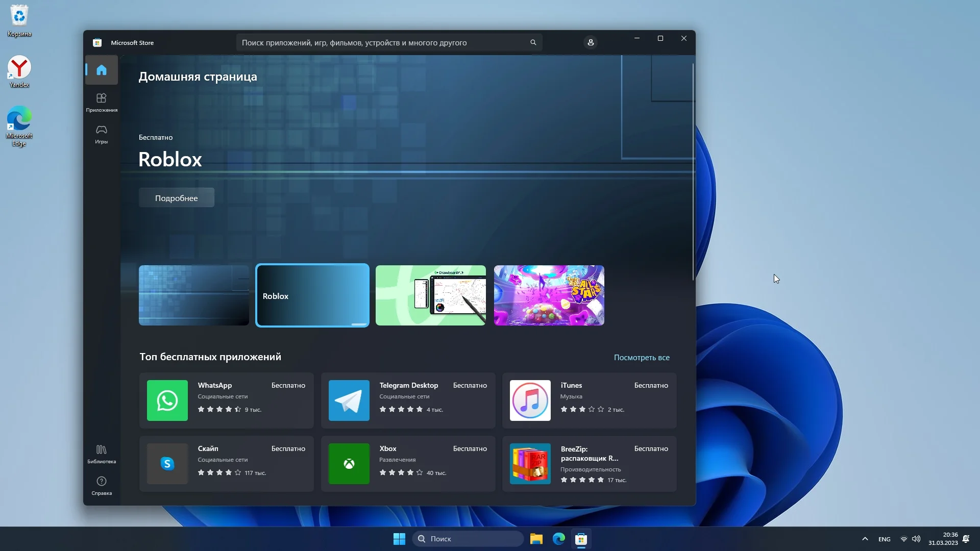Open the Приложения section in sidebar

(x=101, y=102)
